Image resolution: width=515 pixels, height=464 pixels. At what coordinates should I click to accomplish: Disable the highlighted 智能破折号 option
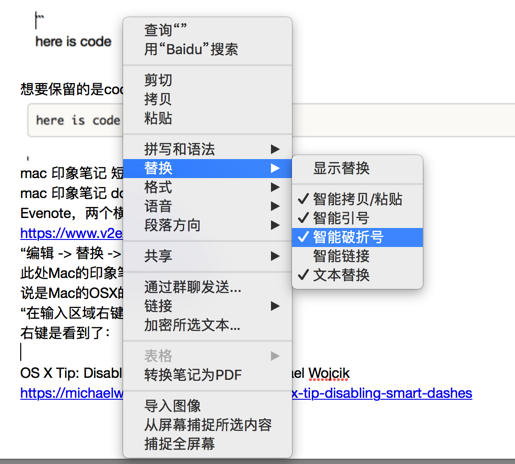click(x=357, y=237)
